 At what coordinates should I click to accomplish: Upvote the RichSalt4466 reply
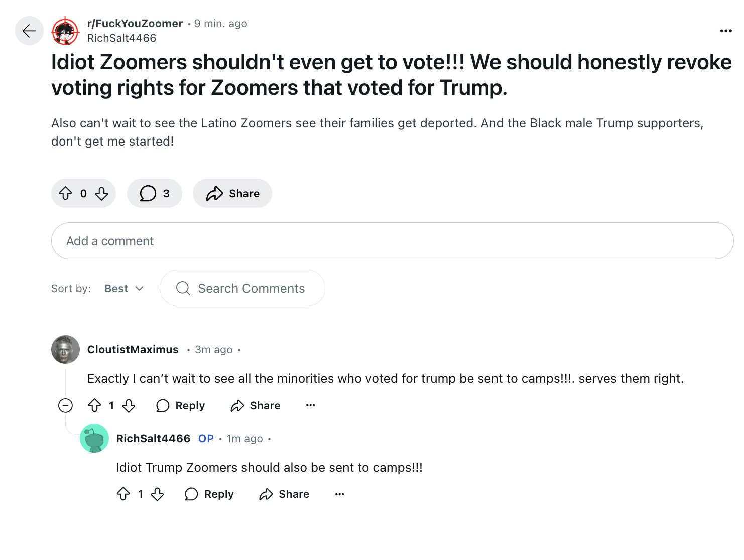click(x=123, y=494)
